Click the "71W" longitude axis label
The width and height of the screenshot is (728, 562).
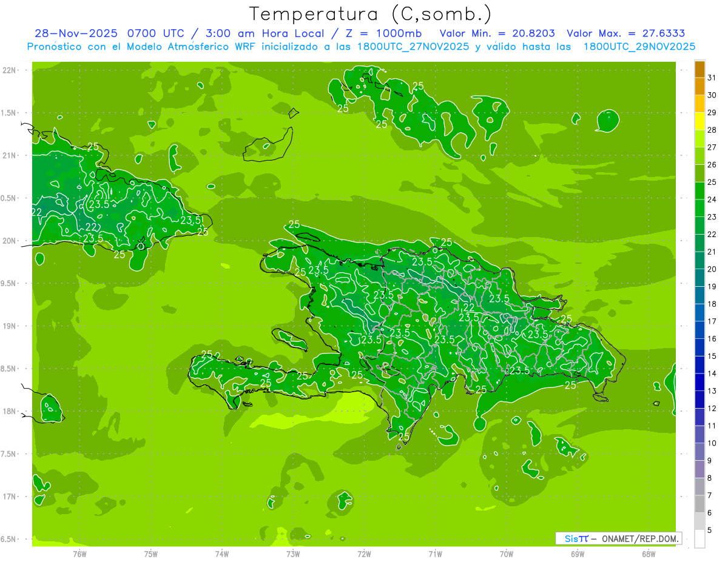(435, 554)
